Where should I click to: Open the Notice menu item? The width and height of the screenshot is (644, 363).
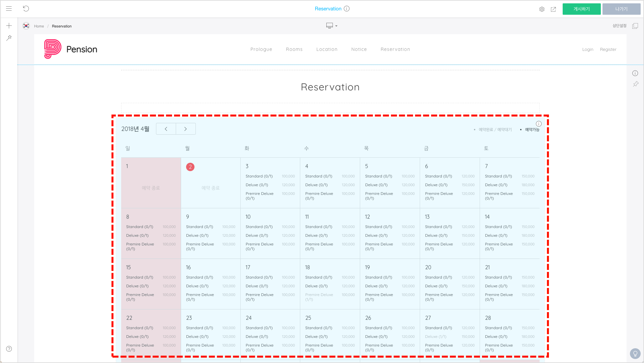(x=359, y=49)
